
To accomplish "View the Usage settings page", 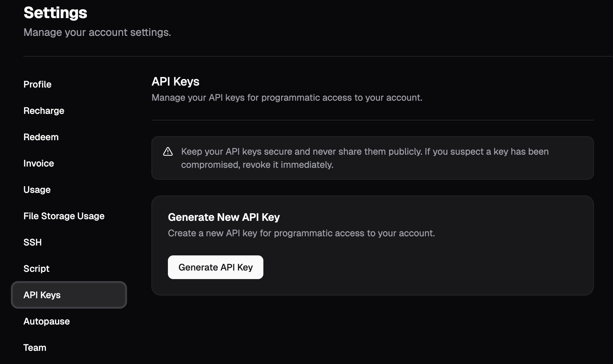I will pos(37,190).
